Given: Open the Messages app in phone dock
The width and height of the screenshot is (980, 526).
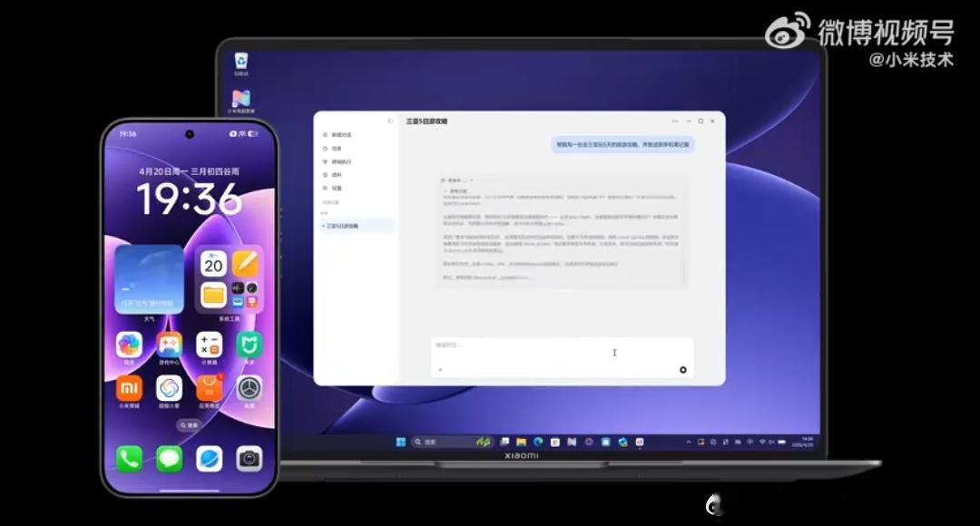Looking at the screenshot, I should 170,459.
